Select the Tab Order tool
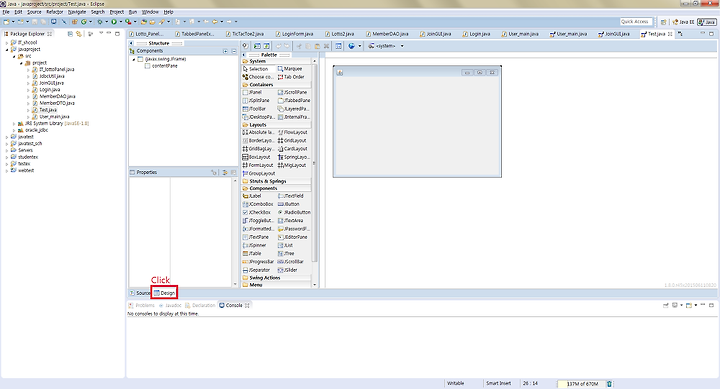This screenshot has height=389, width=720. 291,77
